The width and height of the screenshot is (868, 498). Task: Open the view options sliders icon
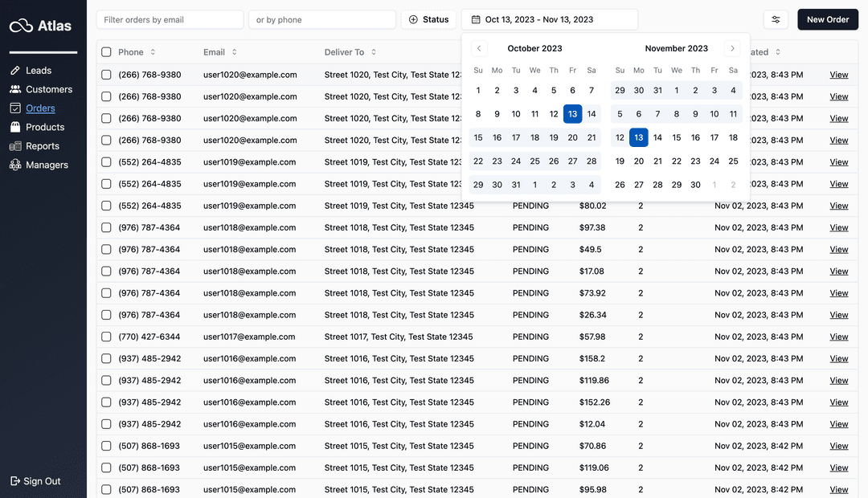coord(776,19)
